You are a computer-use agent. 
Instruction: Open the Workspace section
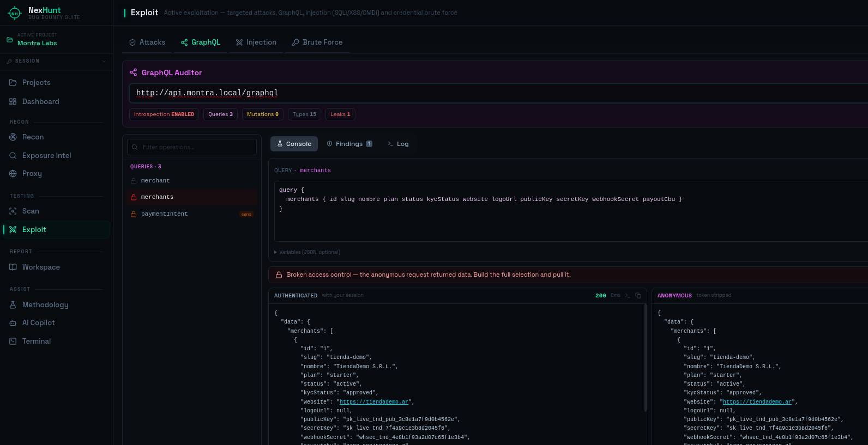click(56, 267)
